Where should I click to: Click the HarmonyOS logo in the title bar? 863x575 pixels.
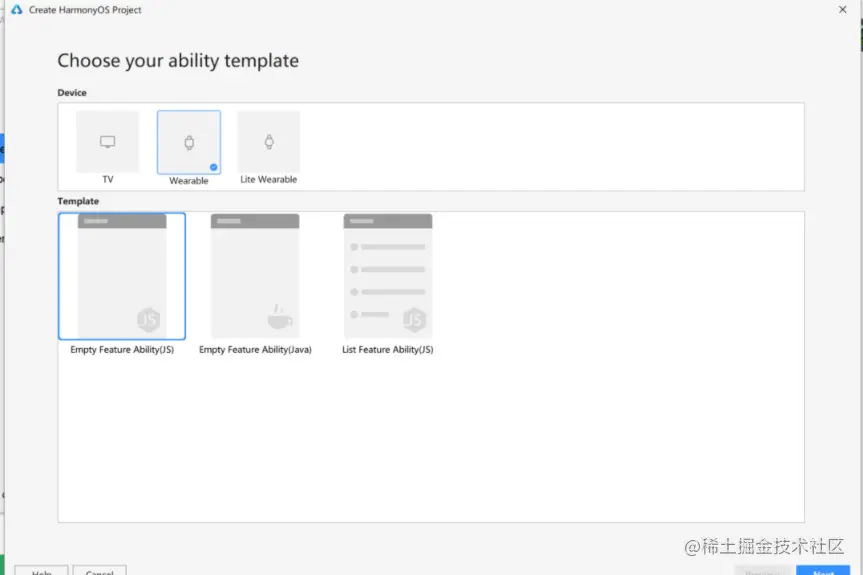point(17,10)
